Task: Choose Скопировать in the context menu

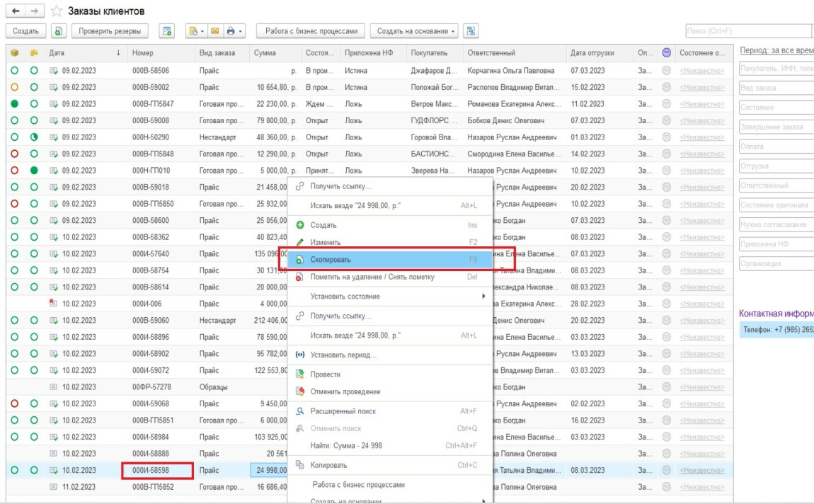Action: pyautogui.click(x=390, y=260)
